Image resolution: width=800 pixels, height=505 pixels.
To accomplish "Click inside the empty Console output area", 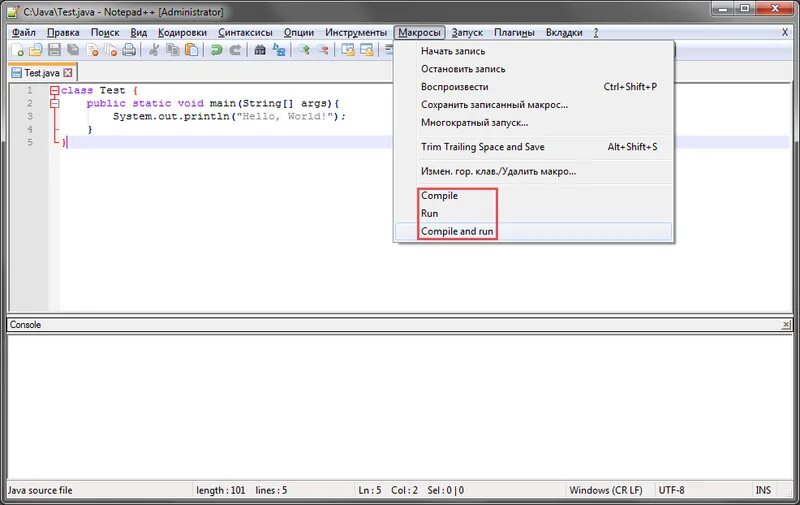I will coord(399,406).
